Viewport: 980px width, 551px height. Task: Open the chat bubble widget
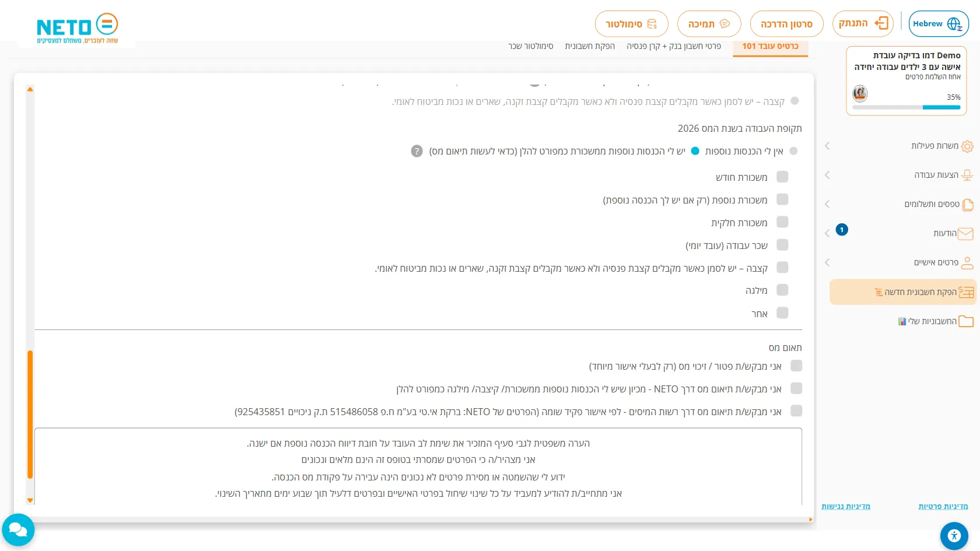coord(18,529)
